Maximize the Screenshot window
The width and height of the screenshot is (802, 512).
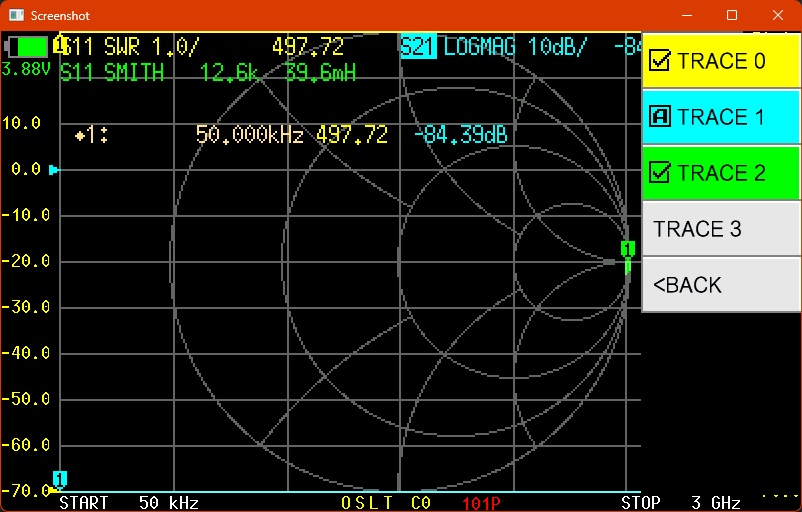pos(731,16)
